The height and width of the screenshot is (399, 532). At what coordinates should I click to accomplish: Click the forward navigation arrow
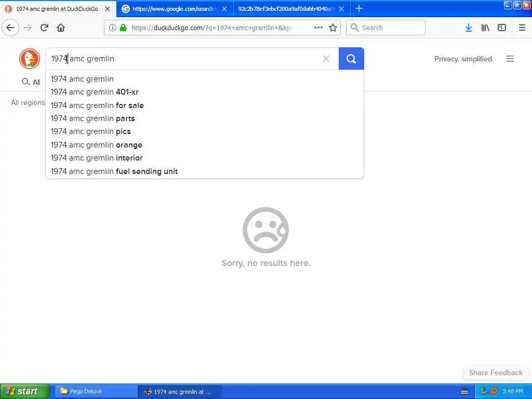click(x=28, y=28)
